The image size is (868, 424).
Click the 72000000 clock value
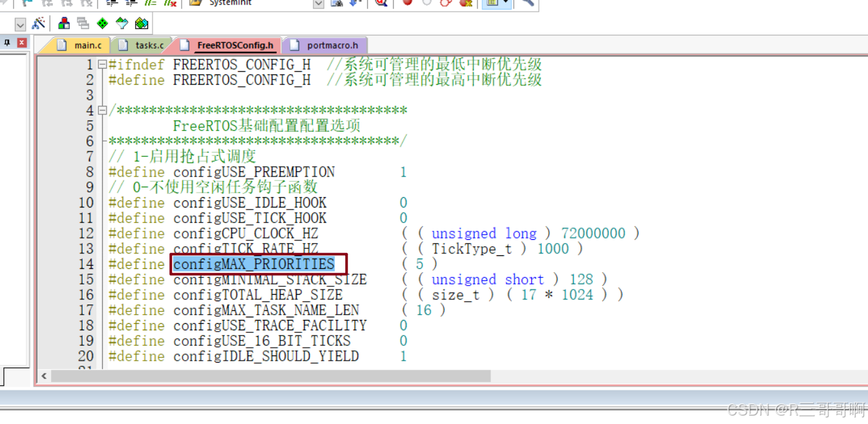(x=593, y=233)
